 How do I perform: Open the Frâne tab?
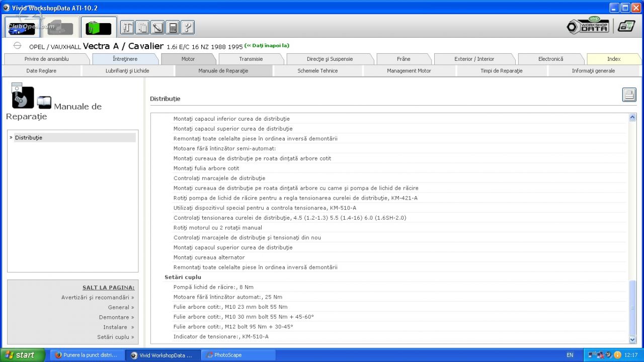tap(404, 59)
